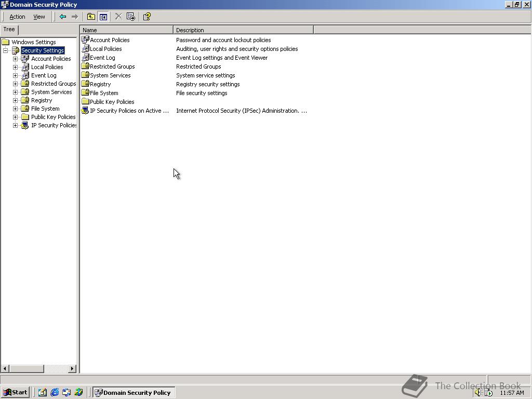Click the Windows Settings folder icon in tree

(5, 42)
